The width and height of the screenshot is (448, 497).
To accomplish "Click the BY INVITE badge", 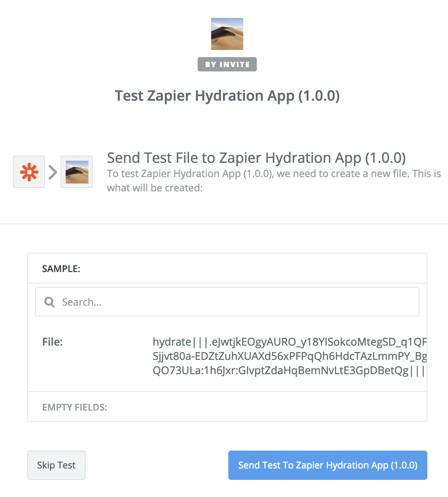I will click(x=227, y=64).
